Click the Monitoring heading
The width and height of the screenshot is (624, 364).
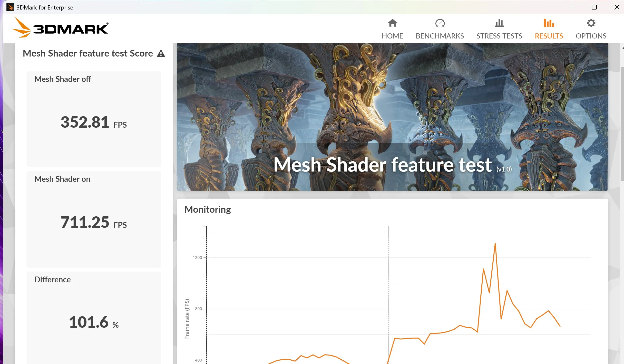(207, 210)
